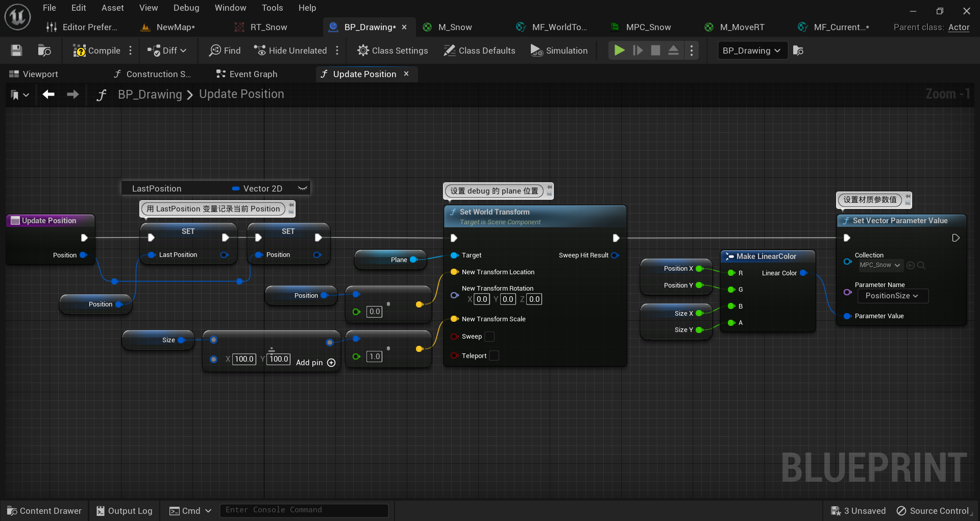980x521 pixels.
Task: Click the Save icon in toolbar
Action: point(16,51)
